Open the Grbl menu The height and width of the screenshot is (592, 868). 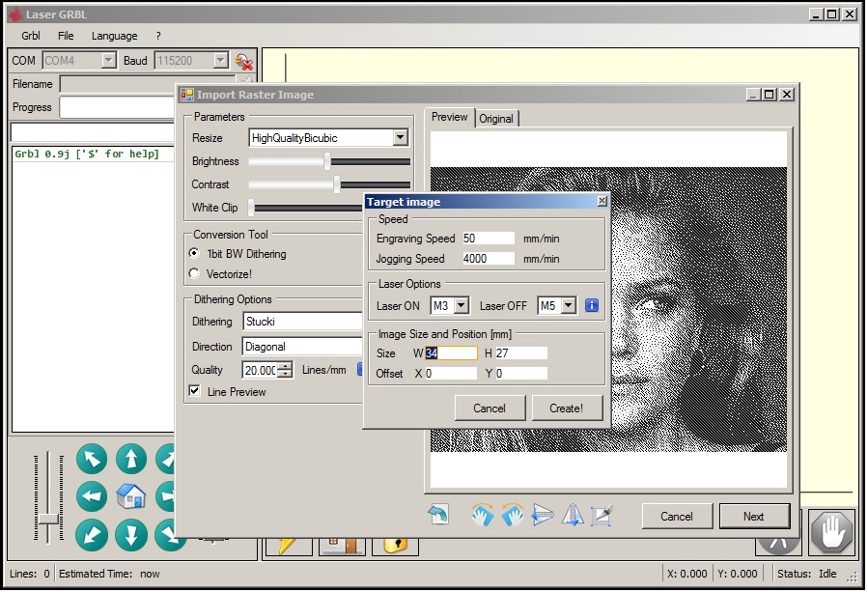[x=31, y=36]
